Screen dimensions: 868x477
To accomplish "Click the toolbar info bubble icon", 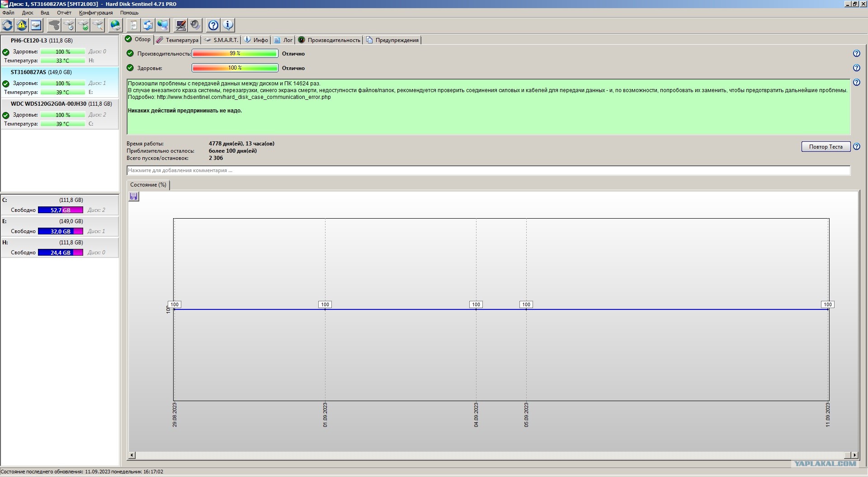I will pyautogui.click(x=228, y=25).
